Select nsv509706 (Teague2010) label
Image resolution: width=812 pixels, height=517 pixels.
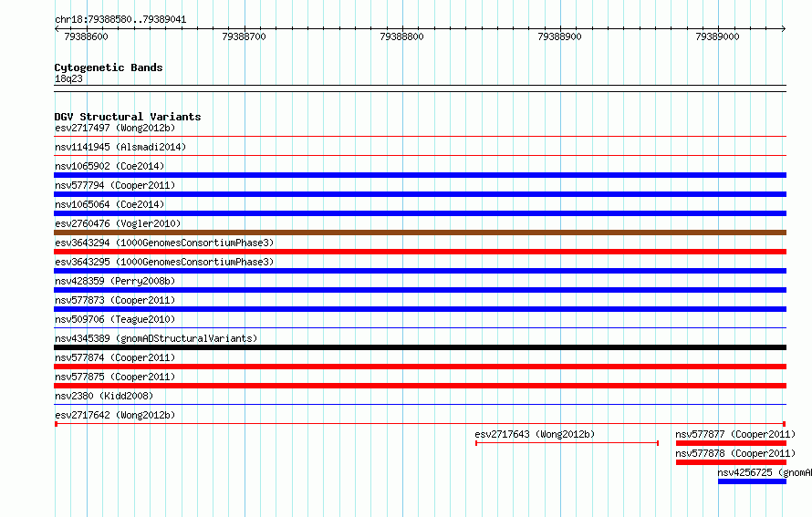click(115, 319)
